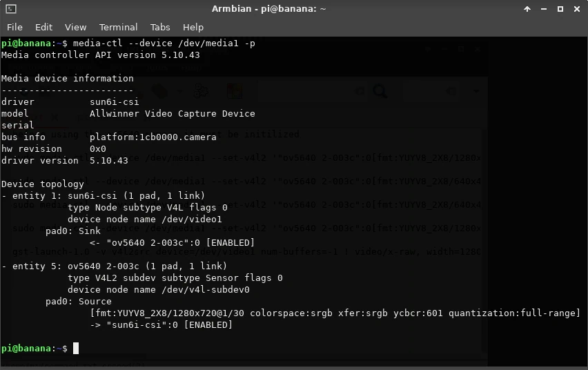This screenshot has width=588, height=370.
Task: Click the 'sun6i-csi' driver value
Action: click(x=114, y=102)
